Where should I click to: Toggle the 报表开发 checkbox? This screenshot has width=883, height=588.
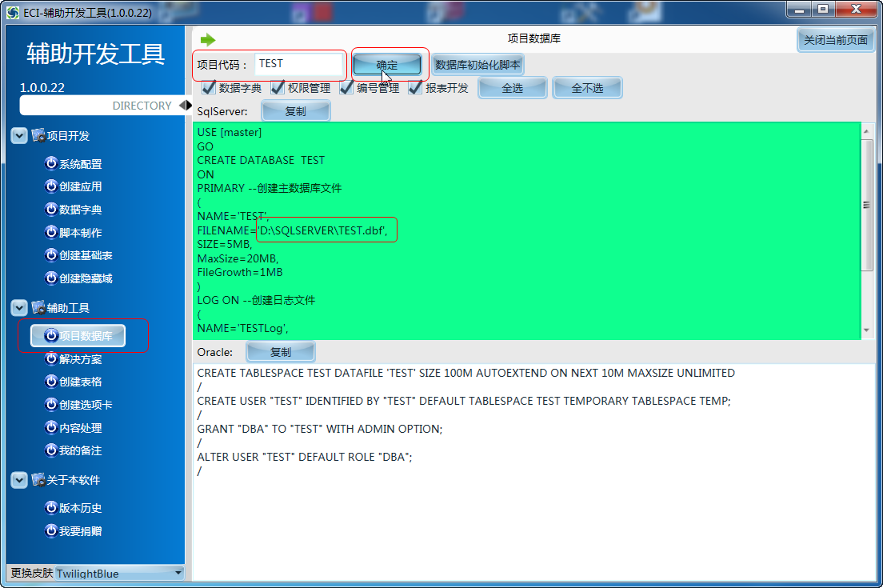pos(416,87)
